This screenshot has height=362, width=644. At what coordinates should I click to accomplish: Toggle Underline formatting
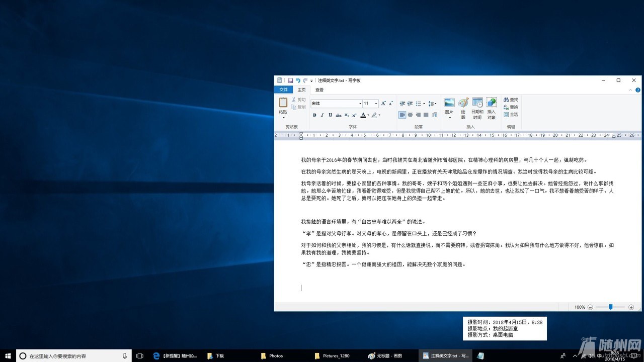click(x=330, y=115)
